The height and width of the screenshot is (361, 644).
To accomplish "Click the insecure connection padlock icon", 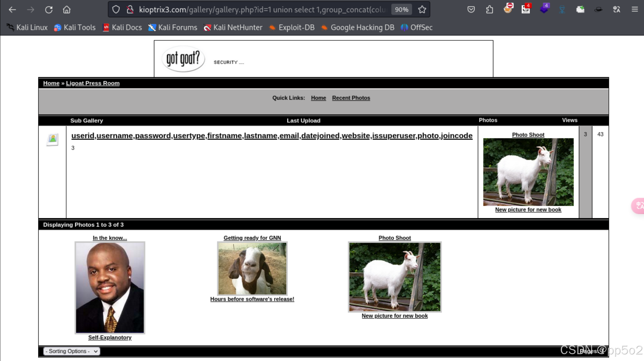I will pos(130,10).
